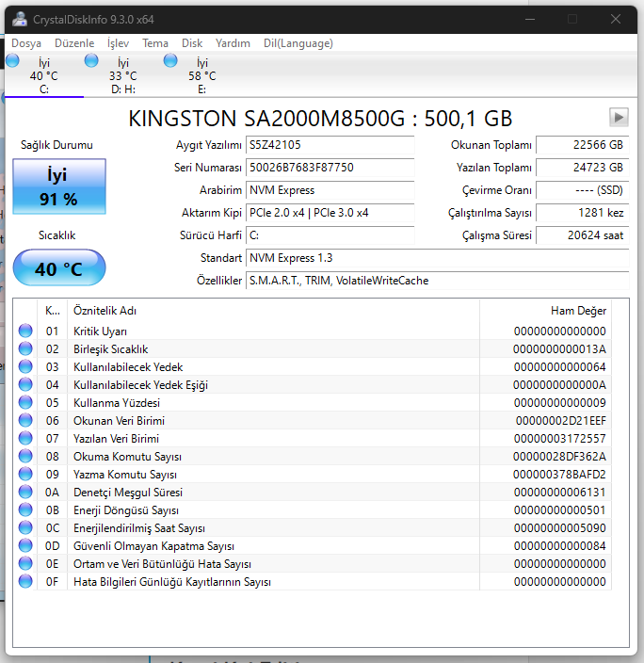644x663 pixels.
Task: Click the Özellikler field with S.M.A.R.T., TRIM
Action: point(437,281)
